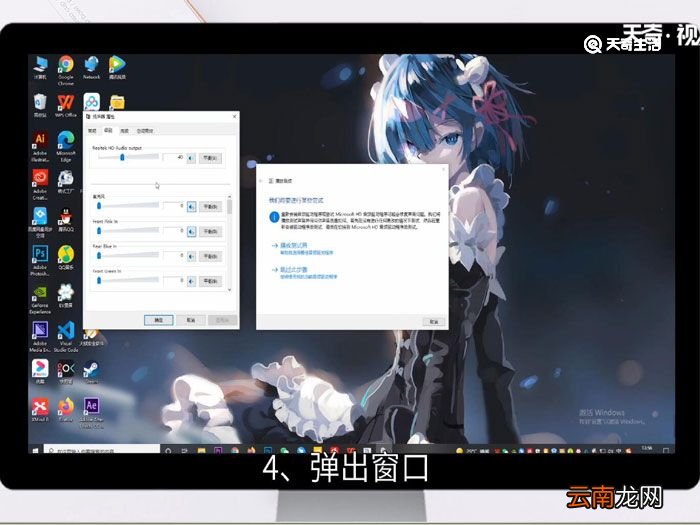Open balance for the microphone level
Image resolution: width=700 pixels, height=525 pixels.
click(210, 207)
